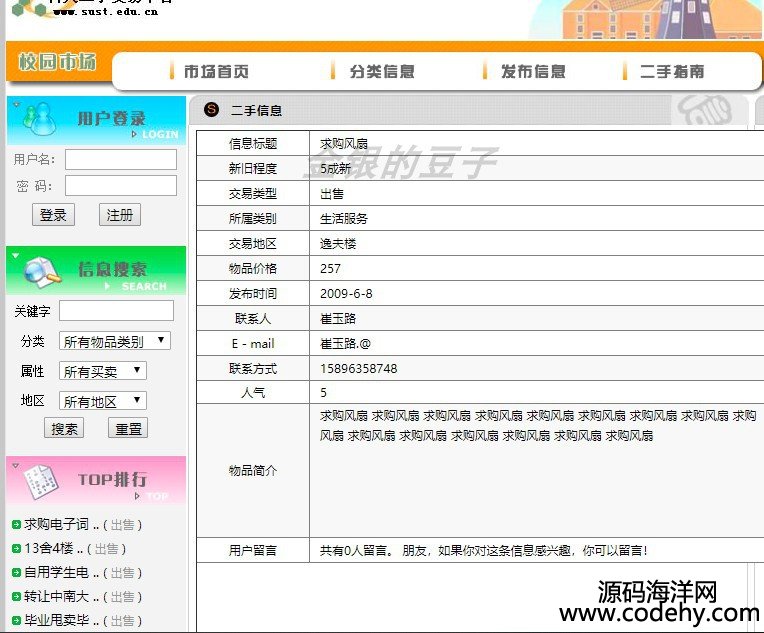Click green arrow bullet beside 求购电子词
This screenshot has height=633, width=764.
(16, 524)
